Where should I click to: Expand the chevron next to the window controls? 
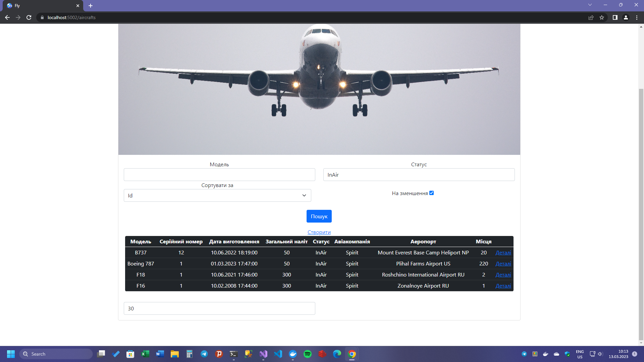pyautogui.click(x=590, y=5)
